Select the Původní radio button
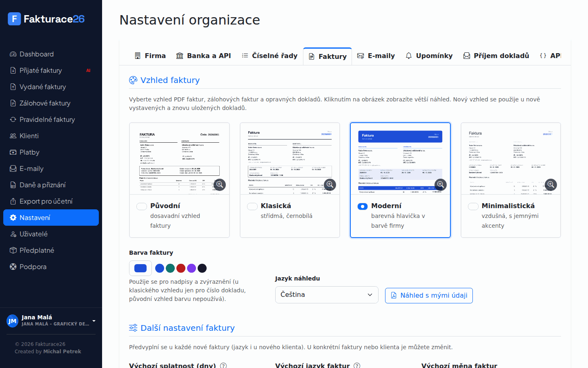Screen dimensions: 588x368 [x=142, y=206]
